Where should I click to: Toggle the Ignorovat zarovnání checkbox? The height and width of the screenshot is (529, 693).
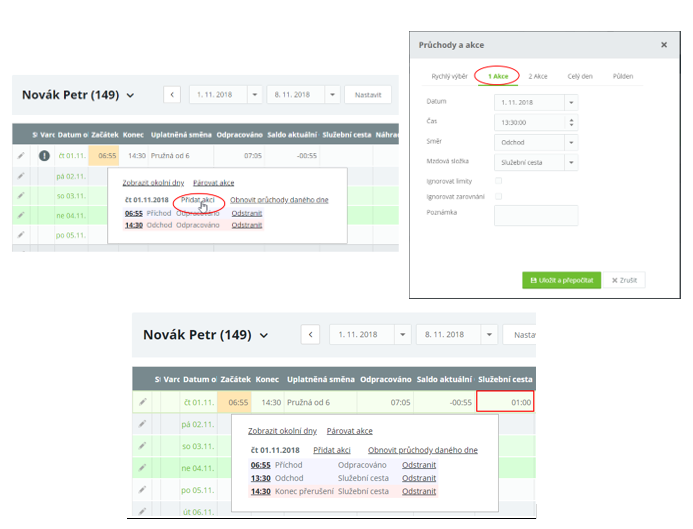tap(499, 196)
